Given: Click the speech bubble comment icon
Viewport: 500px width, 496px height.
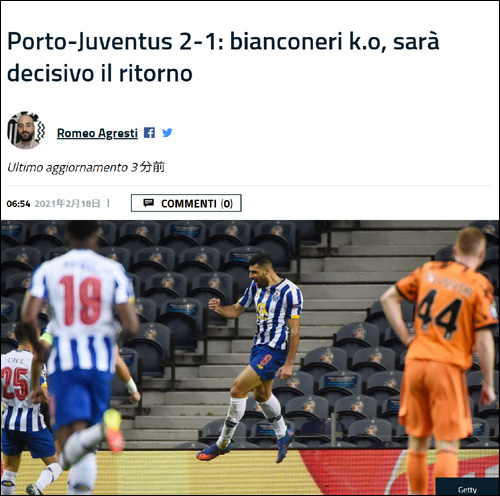Looking at the screenshot, I should pyautogui.click(x=148, y=203).
